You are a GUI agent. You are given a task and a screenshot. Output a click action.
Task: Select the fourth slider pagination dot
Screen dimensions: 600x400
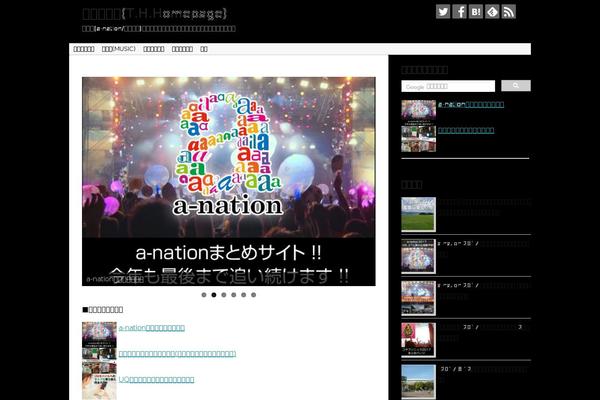tap(234, 295)
